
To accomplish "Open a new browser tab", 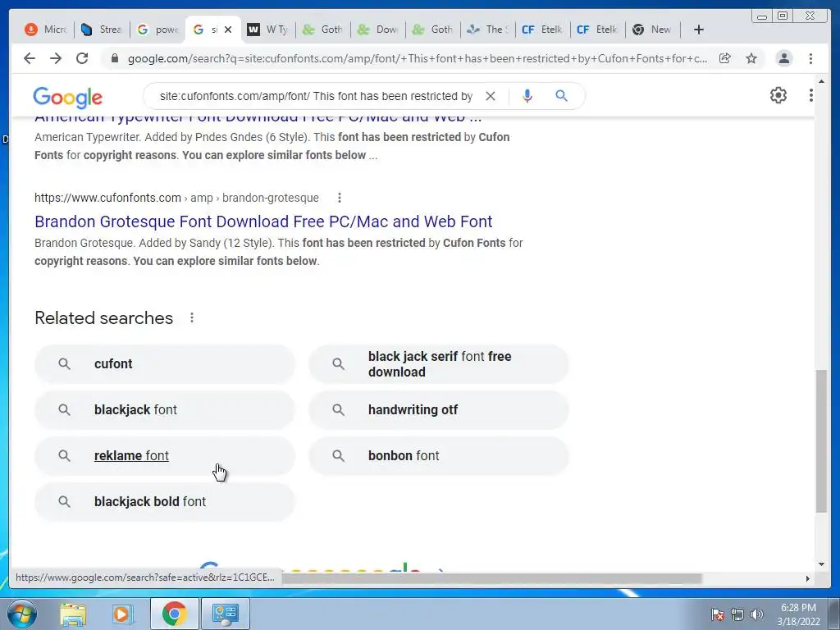I will [699, 30].
